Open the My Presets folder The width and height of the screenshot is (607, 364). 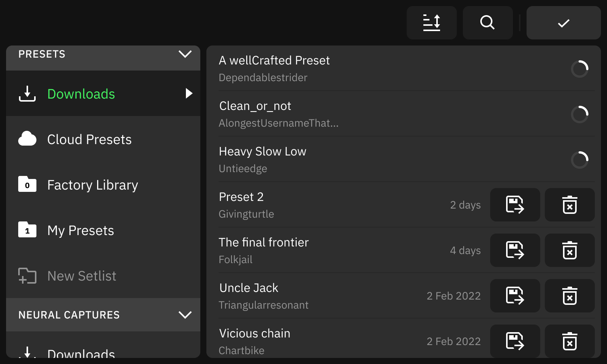coord(80,231)
